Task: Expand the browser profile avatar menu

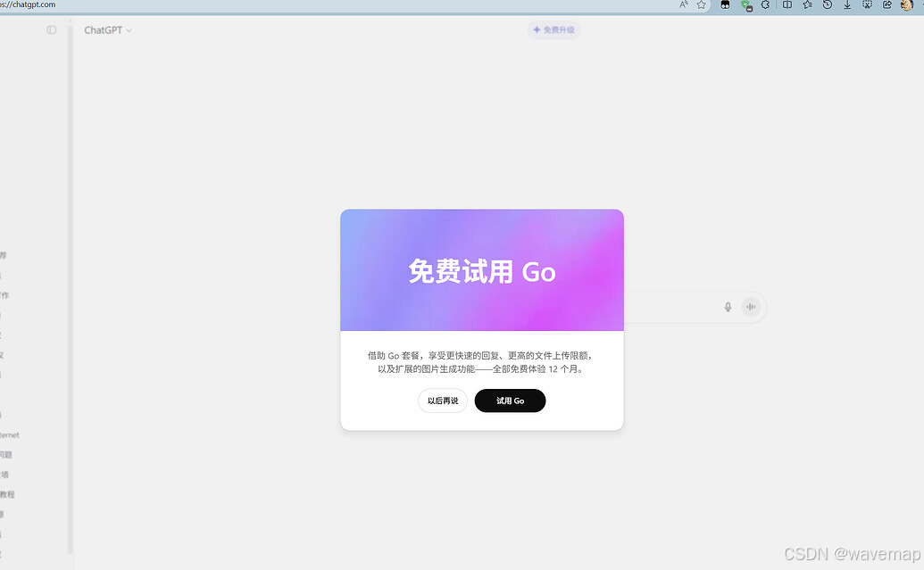Action: click(x=906, y=5)
